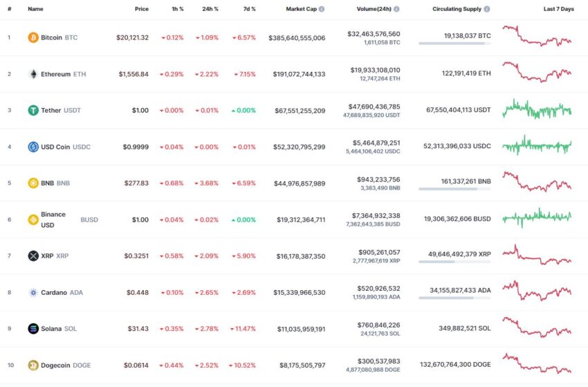Image resolution: width=588 pixels, height=387 pixels.
Task: Click the Ethereum diamond logo icon
Action: click(x=33, y=74)
